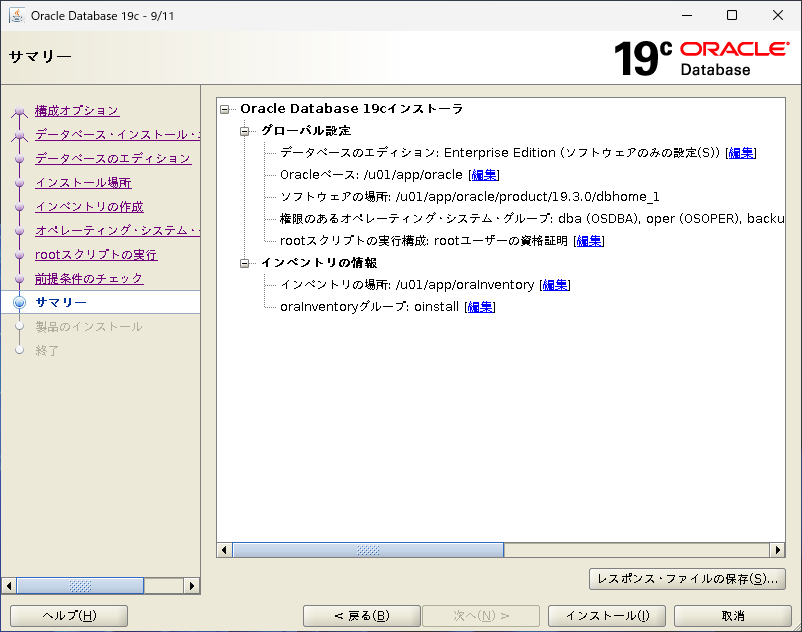Screen dimensions: 802x632
Task: Click the step marker beside 構成オプション
Action: (x=19, y=110)
